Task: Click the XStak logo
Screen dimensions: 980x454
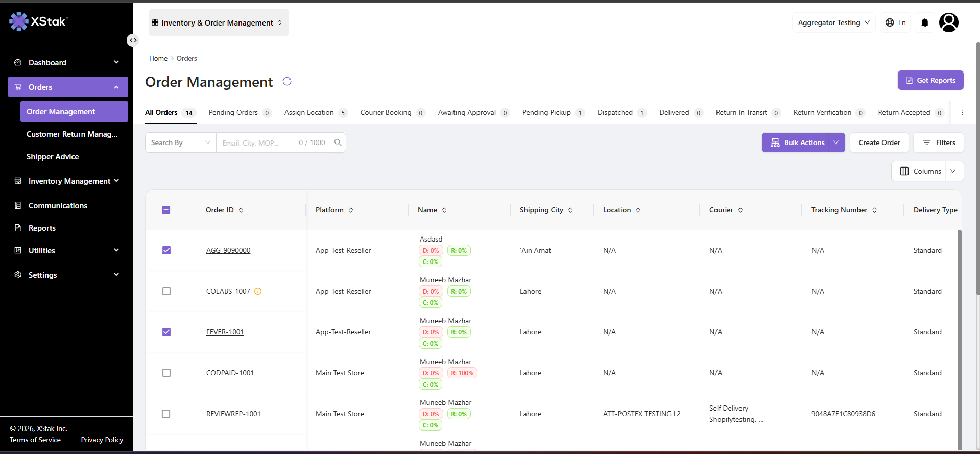Action: (38, 21)
